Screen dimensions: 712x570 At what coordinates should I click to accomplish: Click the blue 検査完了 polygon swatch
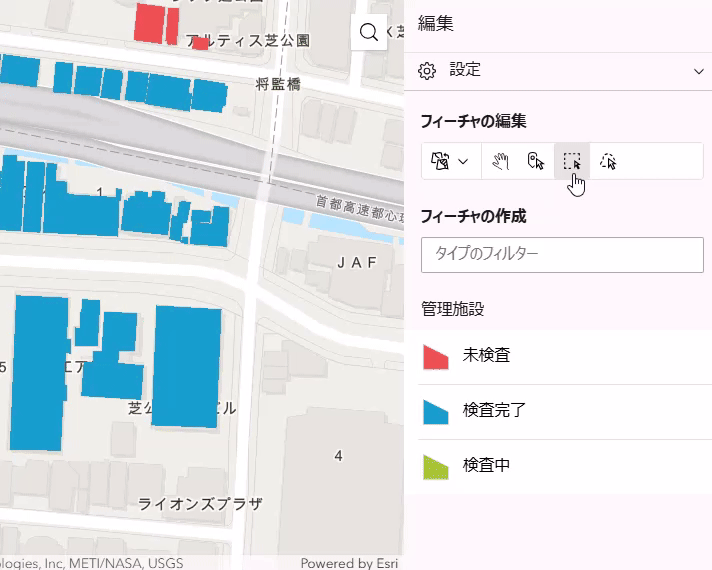(x=435, y=412)
